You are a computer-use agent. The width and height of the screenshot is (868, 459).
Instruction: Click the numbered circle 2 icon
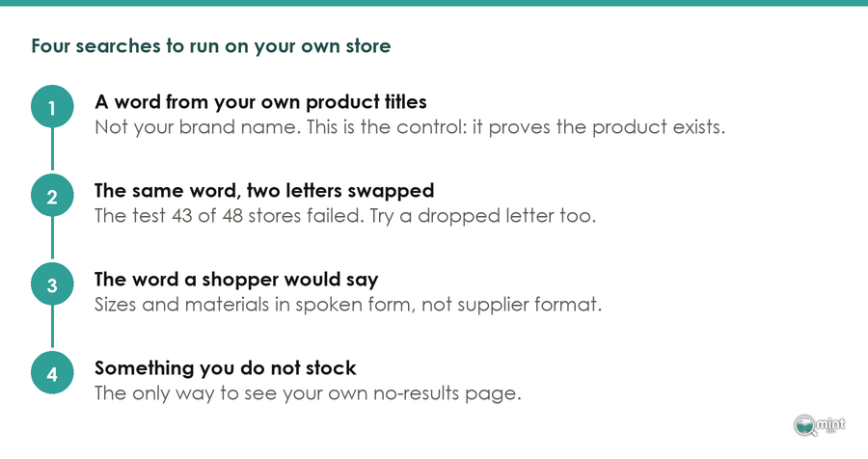pos(52,196)
